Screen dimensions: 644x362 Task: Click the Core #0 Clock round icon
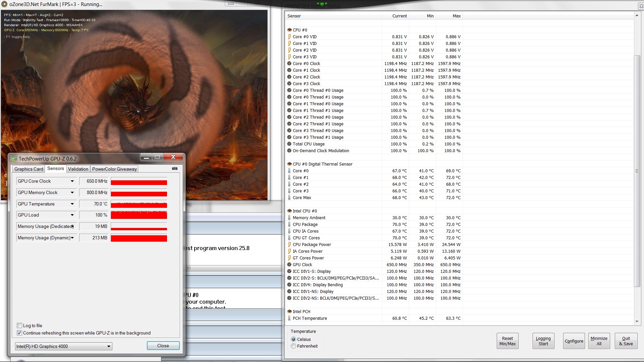tap(289, 63)
